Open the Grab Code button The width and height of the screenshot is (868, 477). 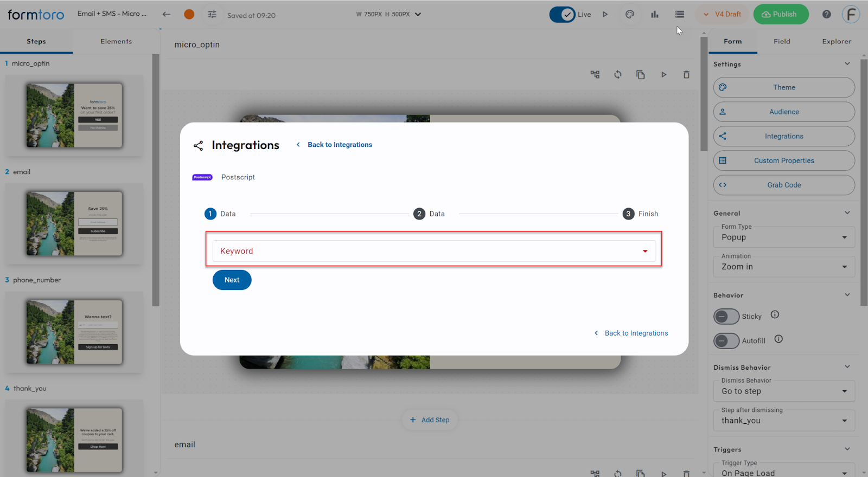(x=784, y=185)
